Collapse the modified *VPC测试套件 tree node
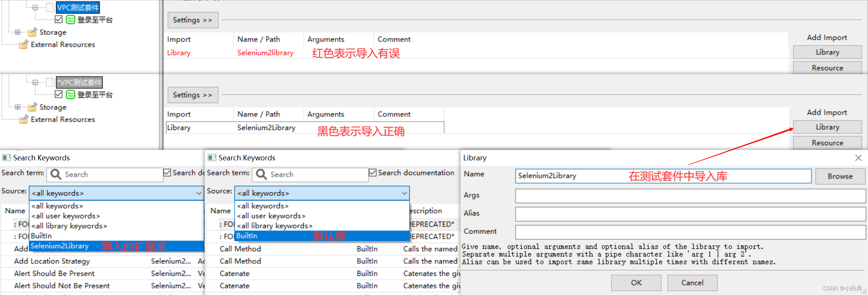868x295 pixels. pyautogui.click(x=35, y=82)
